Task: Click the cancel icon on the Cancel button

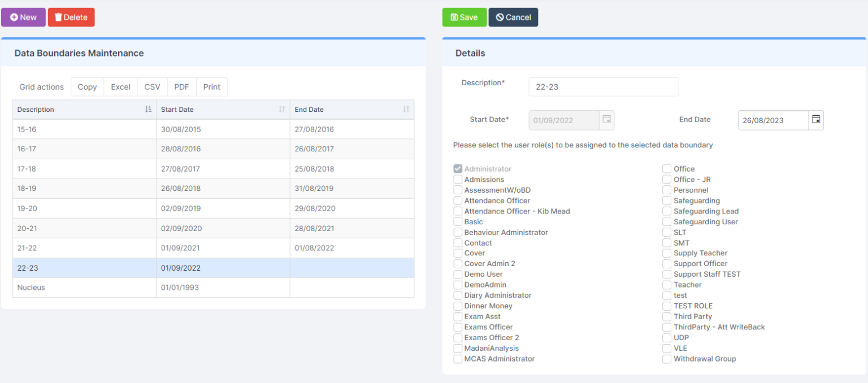Action: 500,17
